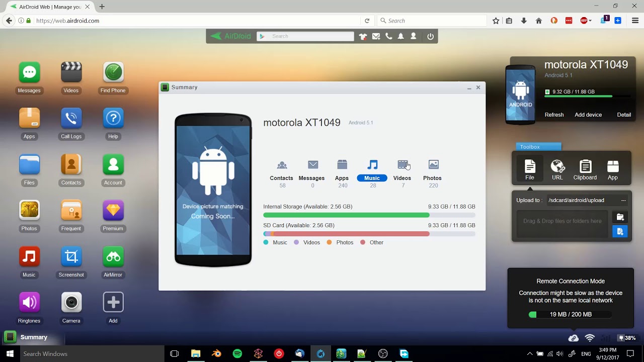644x362 pixels.
Task: Click the phone call icon in AirDroid bar
Action: 388,36
